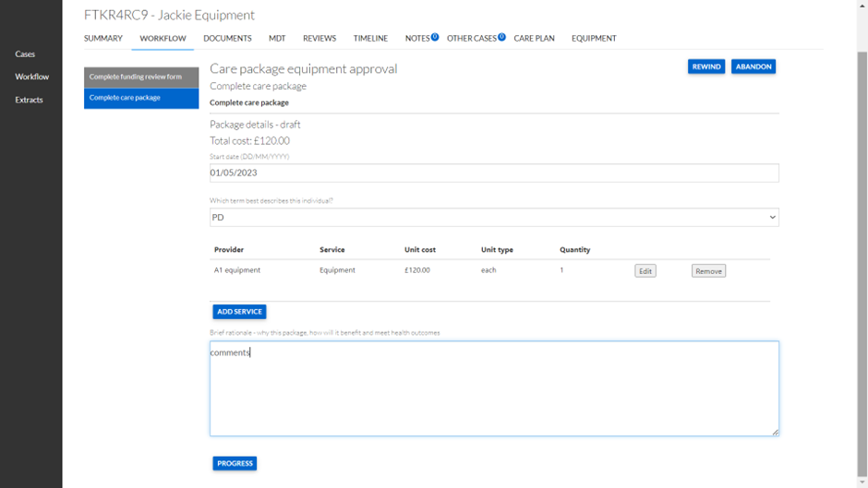Open the Timeline tab
Viewport: 868px width, 488px height.
(x=370, y=39)
